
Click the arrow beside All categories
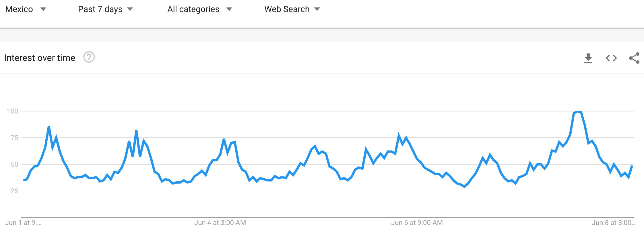229,9
